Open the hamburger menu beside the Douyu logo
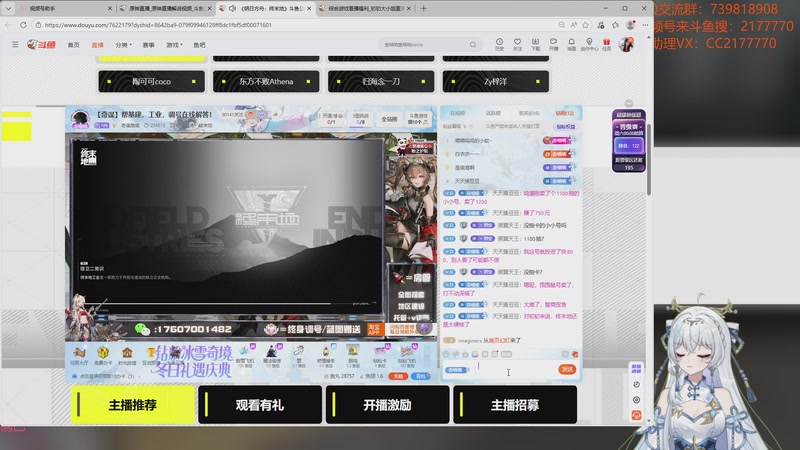The height and width of the screenshot is (450, 800). 15,45
